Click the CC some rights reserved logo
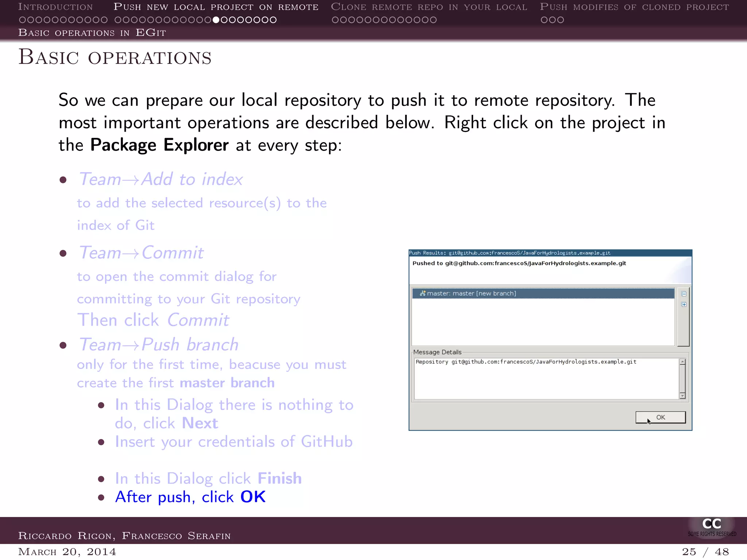The image size is (747, 560). [712, 527]
